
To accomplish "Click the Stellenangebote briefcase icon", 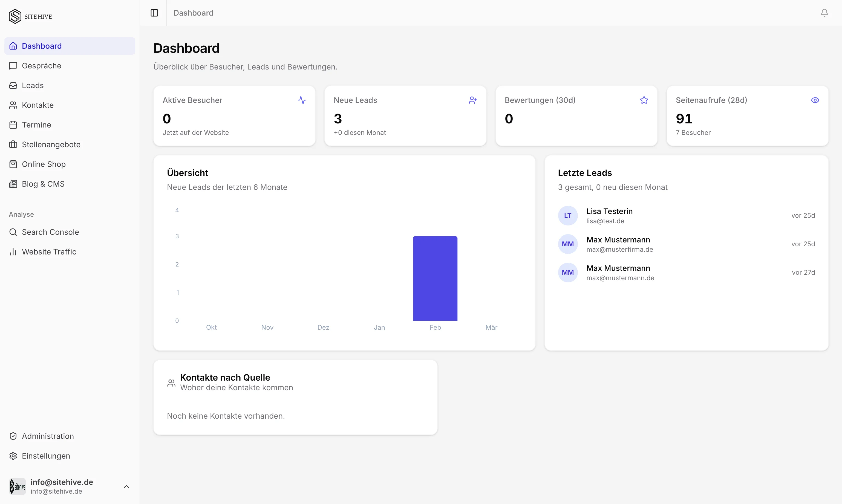I will coord(13,144).
